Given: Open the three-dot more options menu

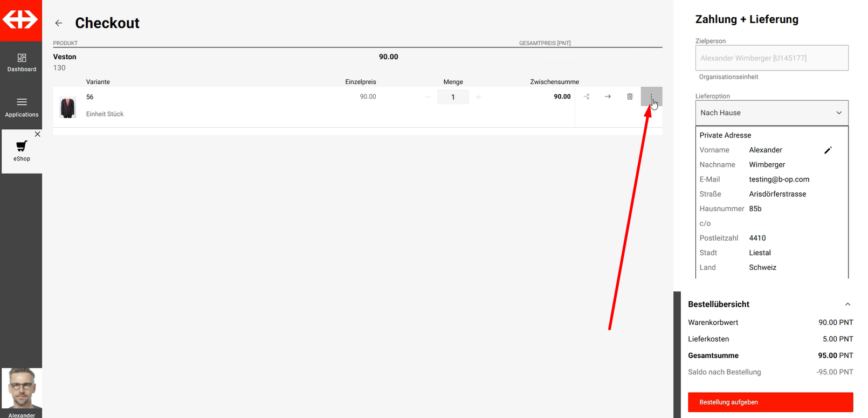Looking at the screenshot, I should [x=651, y=96].
